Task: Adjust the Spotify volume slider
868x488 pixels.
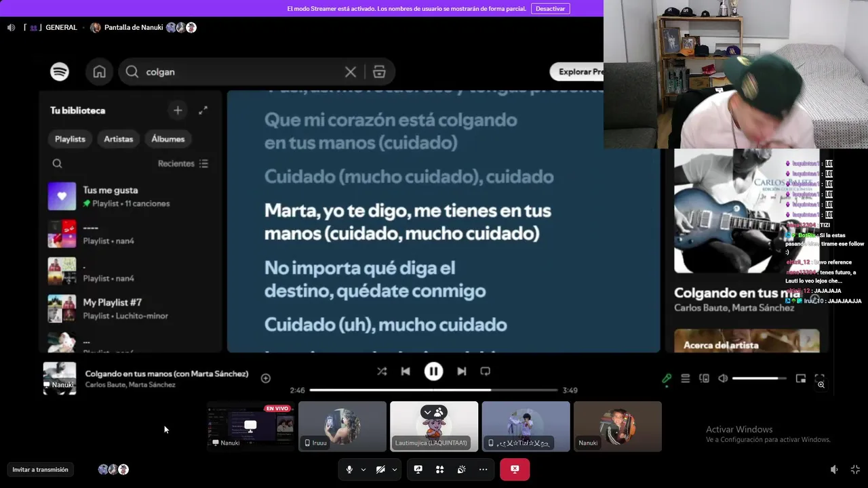Action: pos(759,378)
